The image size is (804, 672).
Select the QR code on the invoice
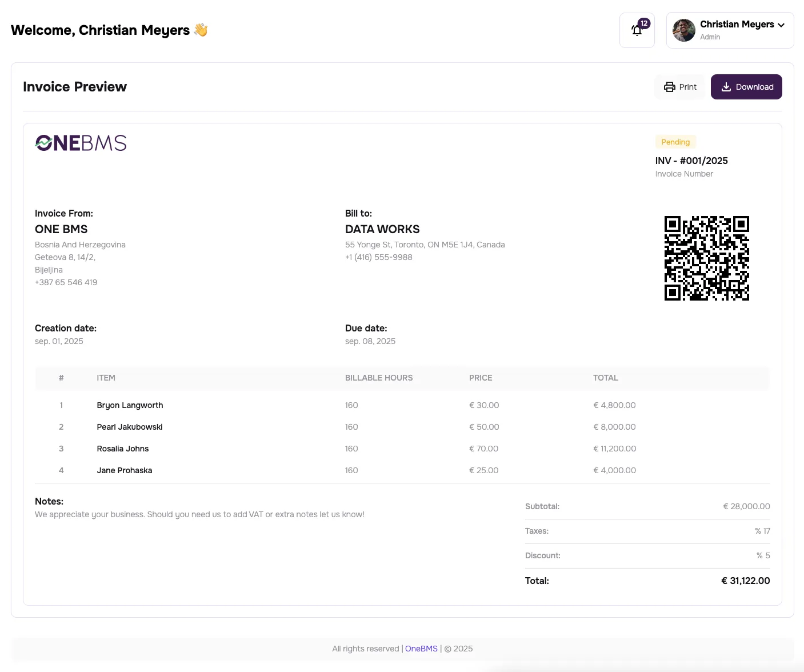[706, 258]
